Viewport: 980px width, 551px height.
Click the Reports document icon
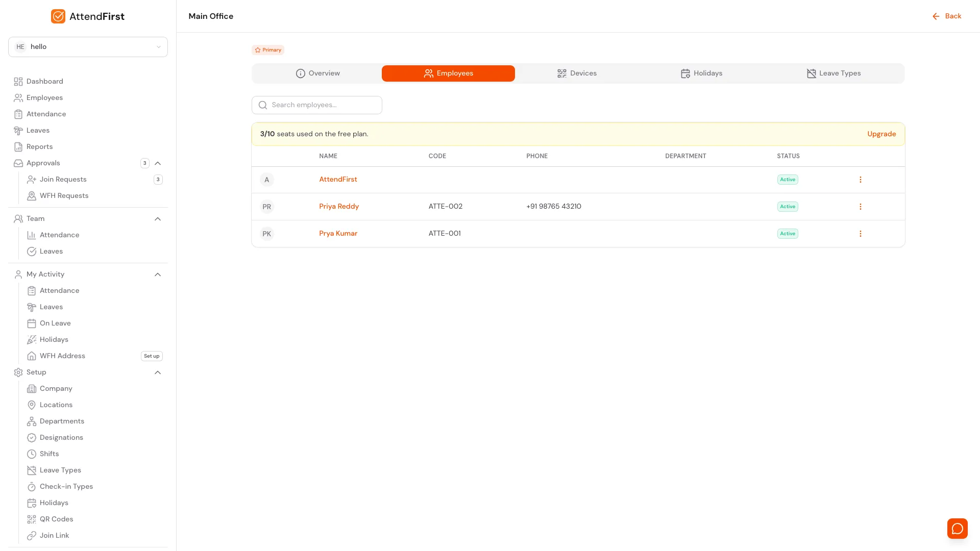pyautogui.click(x=18, y=147)
